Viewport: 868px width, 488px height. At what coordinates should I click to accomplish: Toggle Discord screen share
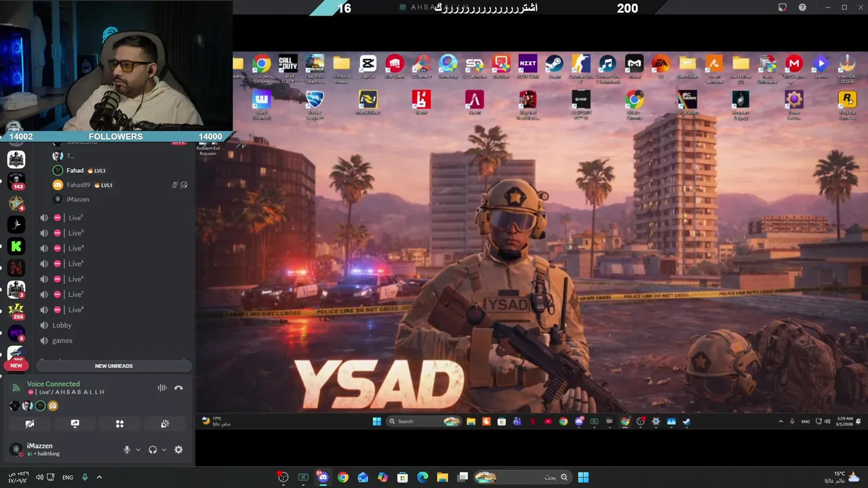75,424
